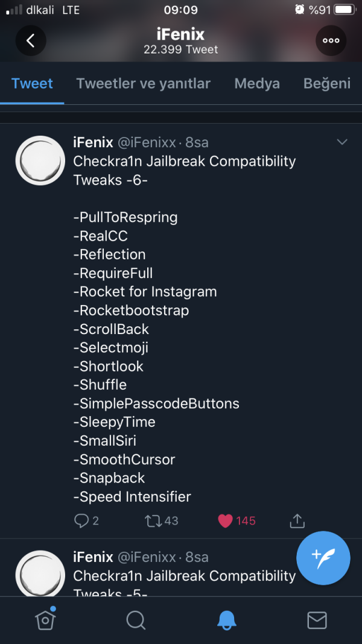Open the @iFenixx handle link
The height and width of the screenshot is (644, 362).
[x=148, y=142]
